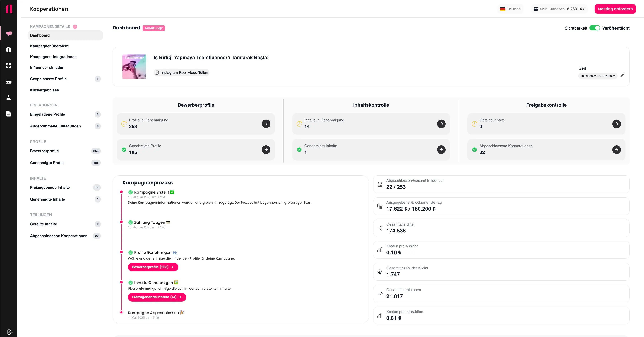Open Genehmigte Profile in sidebar

point(66,163)
